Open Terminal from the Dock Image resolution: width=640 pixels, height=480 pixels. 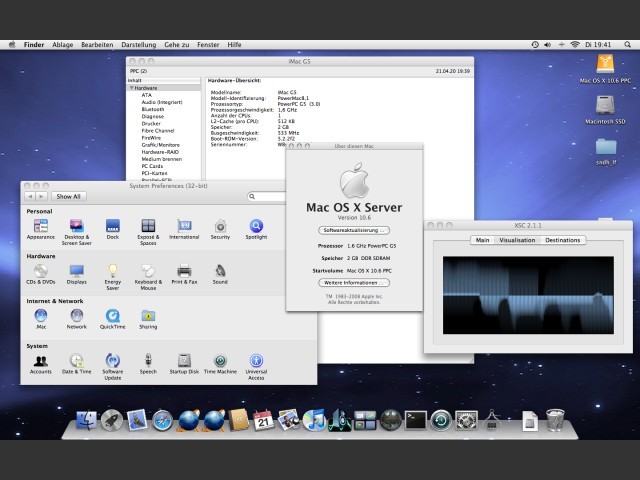point(416,420)
